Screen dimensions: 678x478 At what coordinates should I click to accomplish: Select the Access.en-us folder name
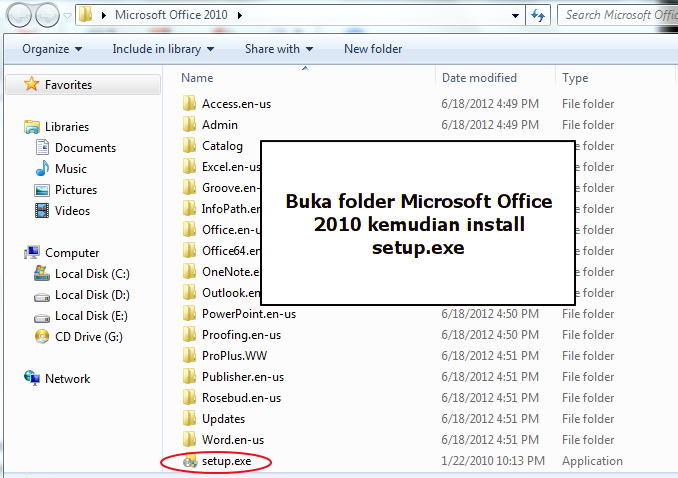coord(237,104)
